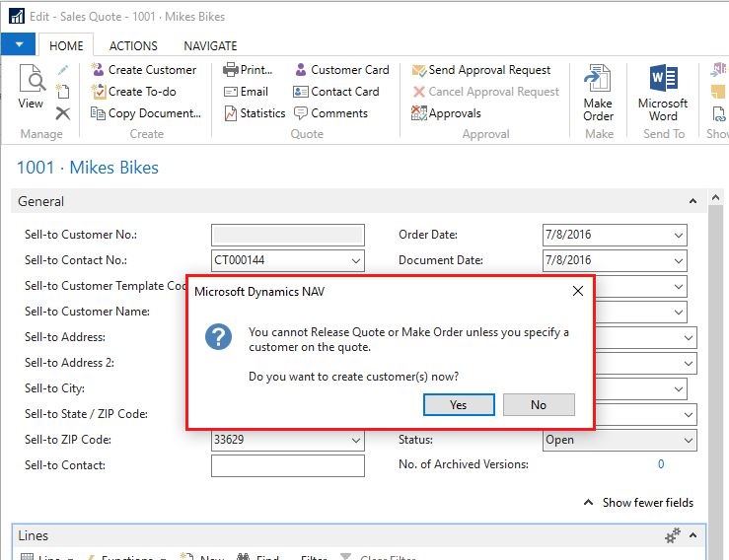Image resolution: width=729 pixels, height=560 pixels.
Task: Click the Make Order icon
Action: [x=598, y=78]
